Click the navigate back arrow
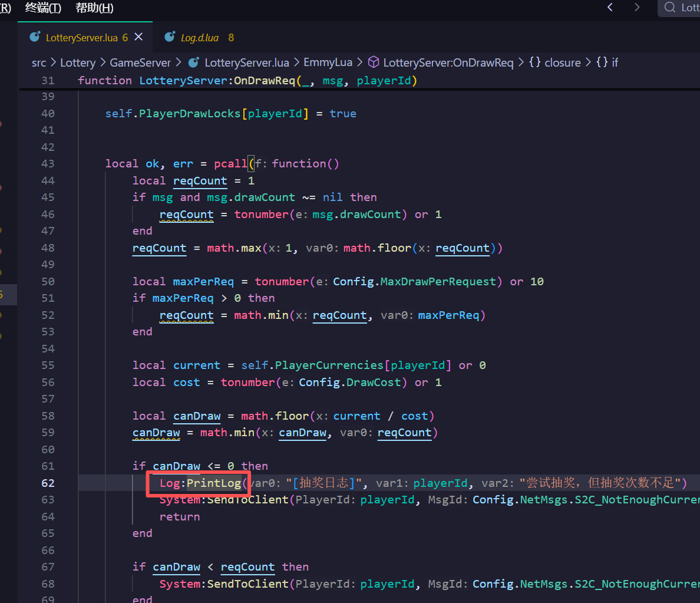The width and height of the screenshot is (700, 603). coord(610,7)
